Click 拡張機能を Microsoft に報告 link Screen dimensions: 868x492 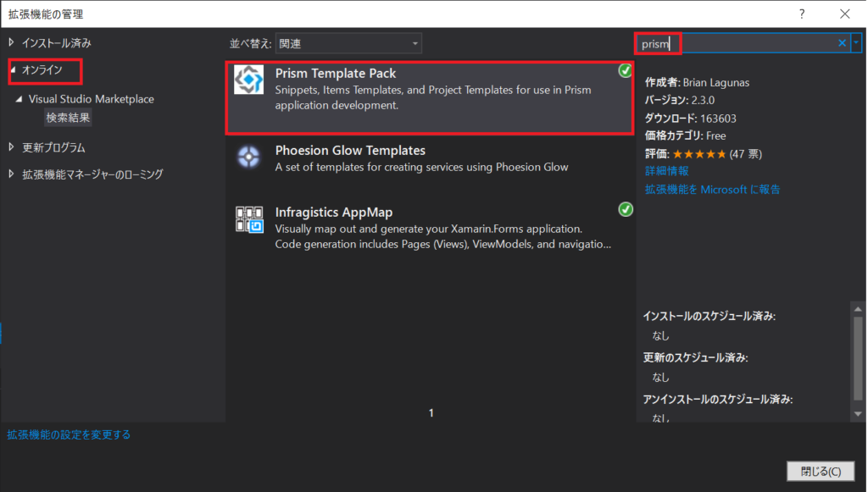click(x=712, y=189)
